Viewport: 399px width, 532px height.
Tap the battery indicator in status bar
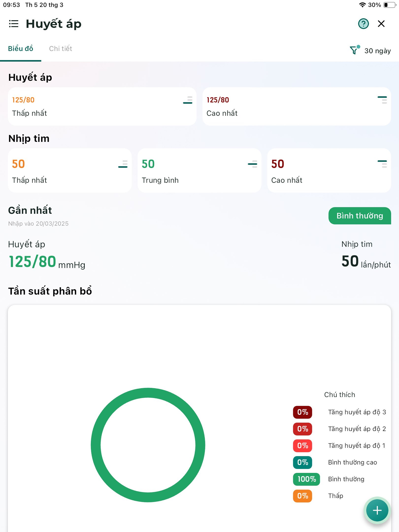[390, 5]
